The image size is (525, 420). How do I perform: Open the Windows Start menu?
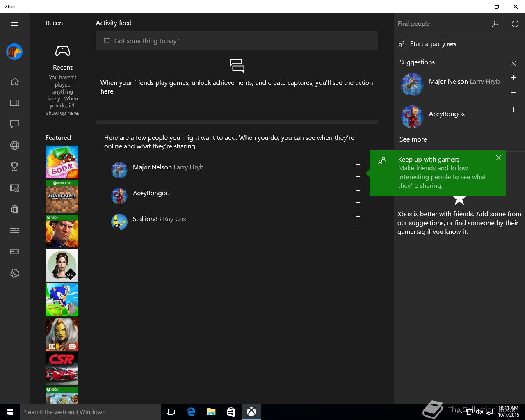tap(10, 412)
